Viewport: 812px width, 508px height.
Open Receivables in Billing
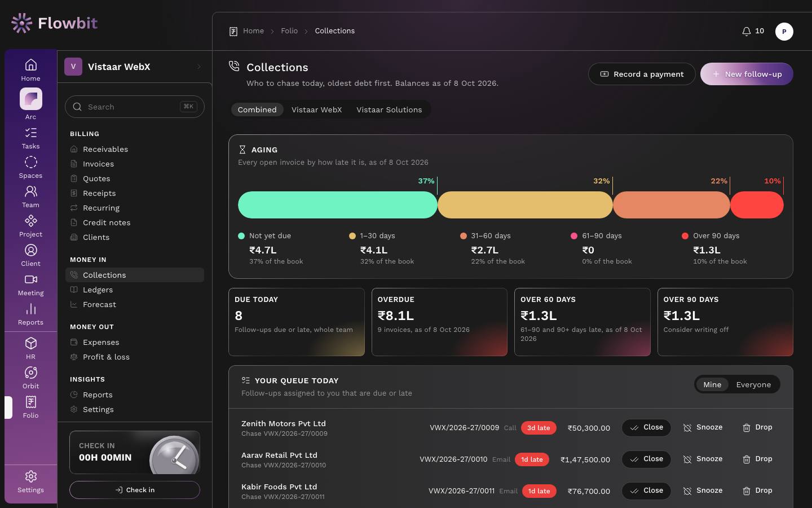tap(135, 149)
